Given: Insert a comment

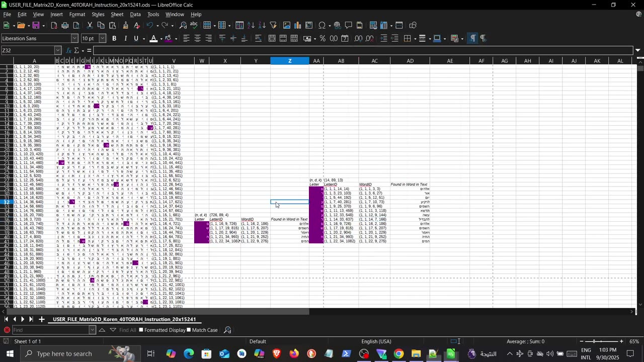Looking at the screenshot, I should point(348,25).
